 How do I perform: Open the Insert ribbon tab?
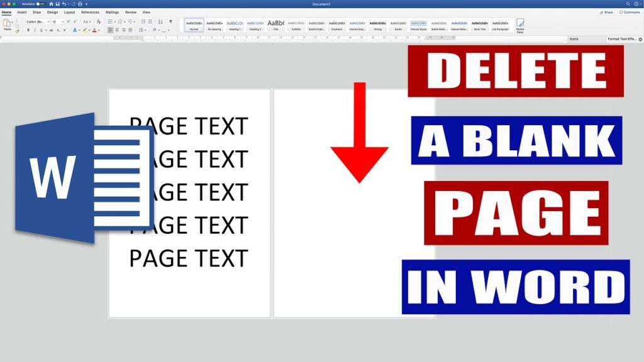tap(22, 13)
